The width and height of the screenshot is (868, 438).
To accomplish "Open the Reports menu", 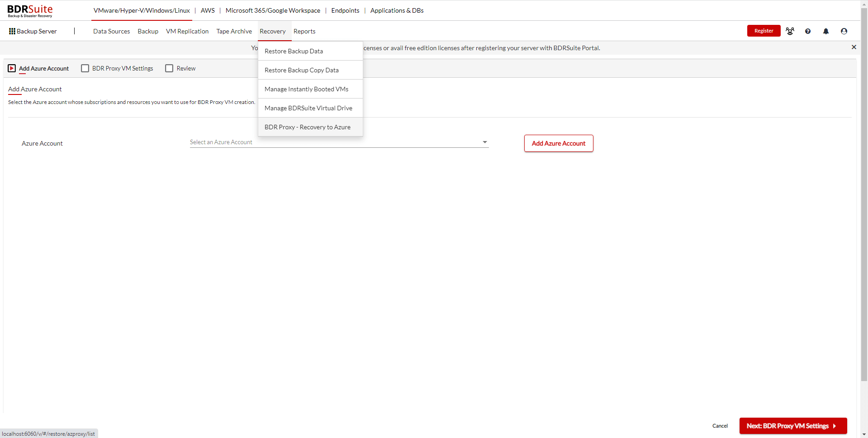I will pos(304,31).
